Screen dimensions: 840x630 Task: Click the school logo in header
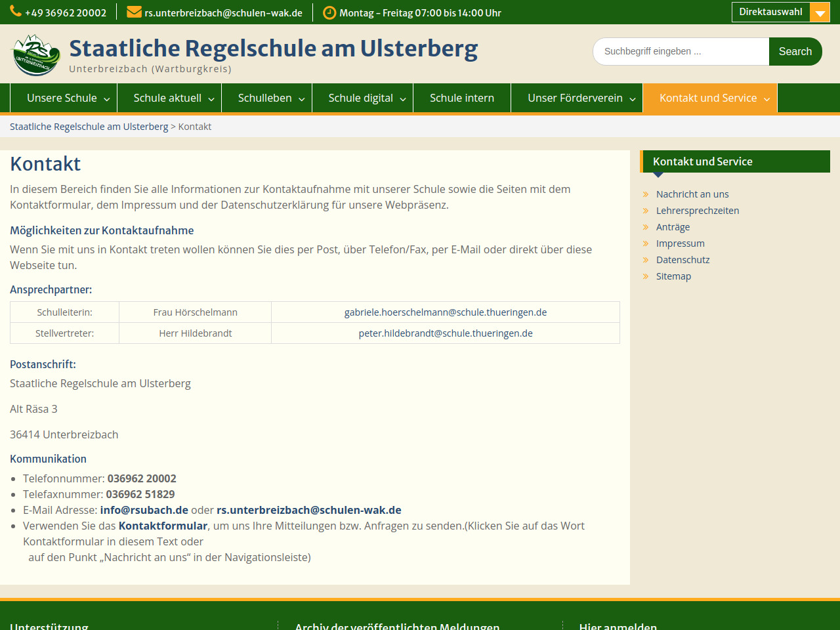click(37, 54)
